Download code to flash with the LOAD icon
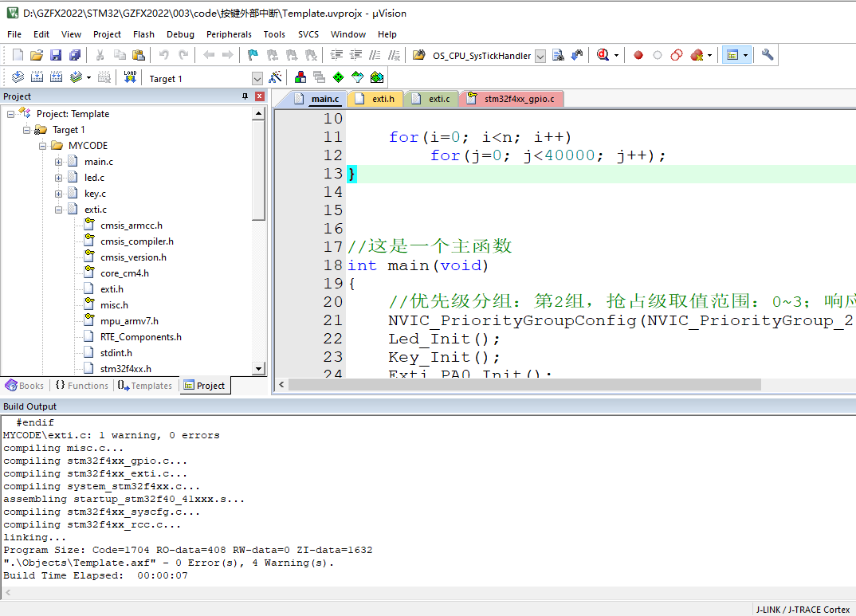 click(129, 77)
